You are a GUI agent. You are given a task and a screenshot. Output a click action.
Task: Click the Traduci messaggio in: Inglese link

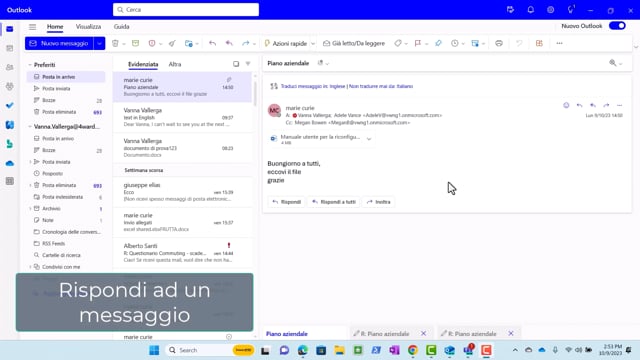coord(313,86)
